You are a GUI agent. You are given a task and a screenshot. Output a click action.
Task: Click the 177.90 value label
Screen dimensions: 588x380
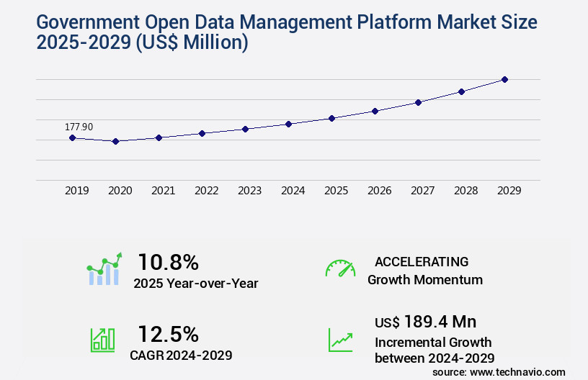point(79,127)
